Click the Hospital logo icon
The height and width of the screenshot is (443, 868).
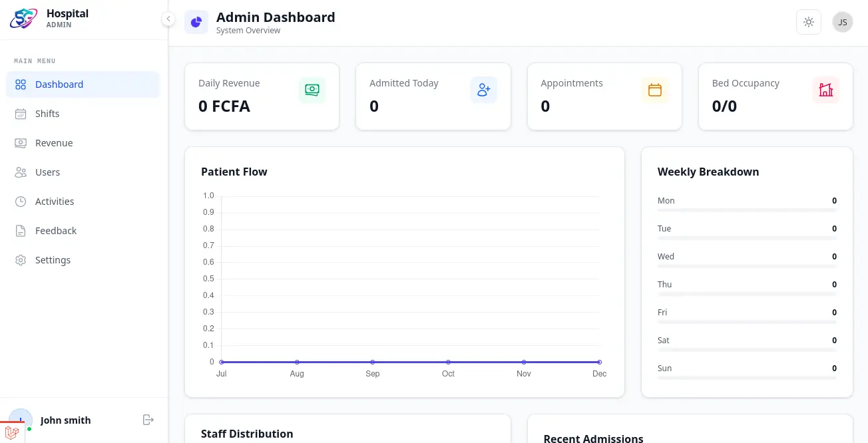pyautogui.click(x=23, y=19)
